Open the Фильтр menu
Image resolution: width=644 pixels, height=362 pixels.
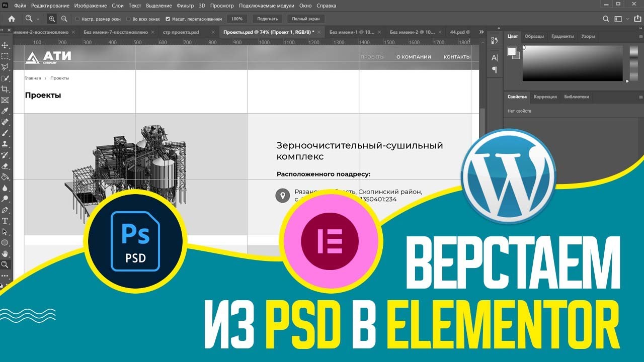(185, 6)
